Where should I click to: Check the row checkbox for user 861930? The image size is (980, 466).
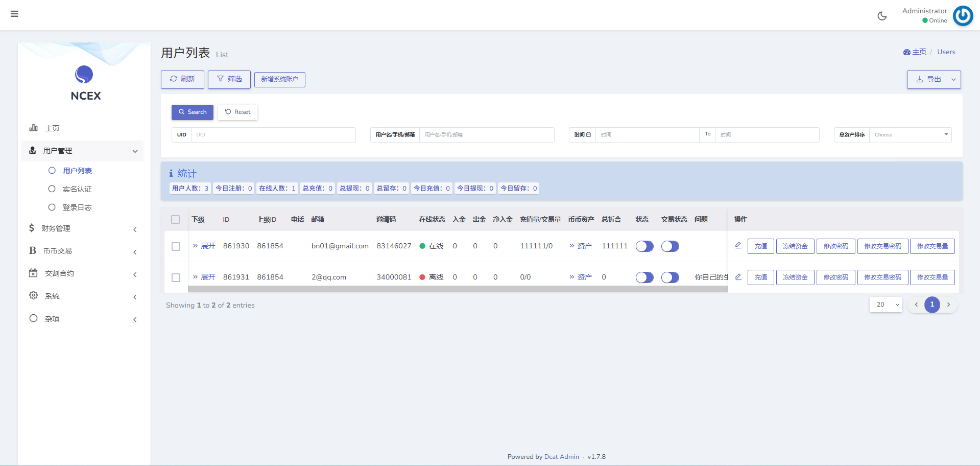pos(176,246)
